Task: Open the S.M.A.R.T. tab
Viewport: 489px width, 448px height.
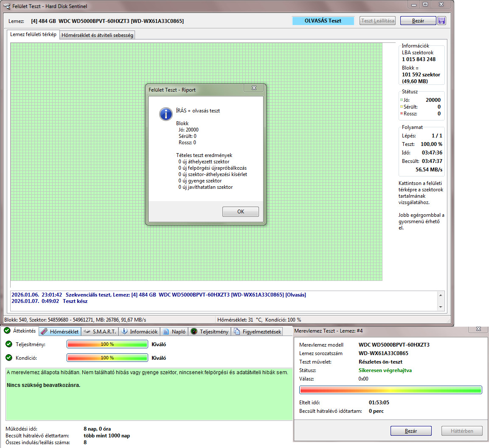Action: 101,331
